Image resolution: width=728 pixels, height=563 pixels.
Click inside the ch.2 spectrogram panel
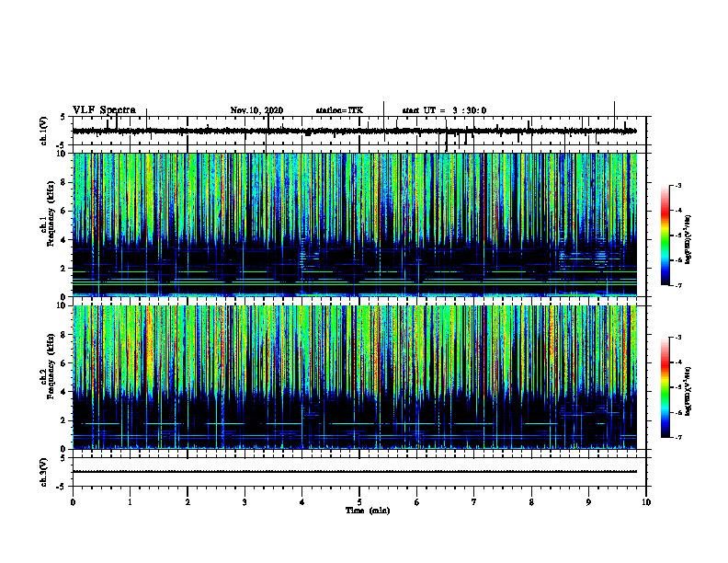(x=355, y=377)
